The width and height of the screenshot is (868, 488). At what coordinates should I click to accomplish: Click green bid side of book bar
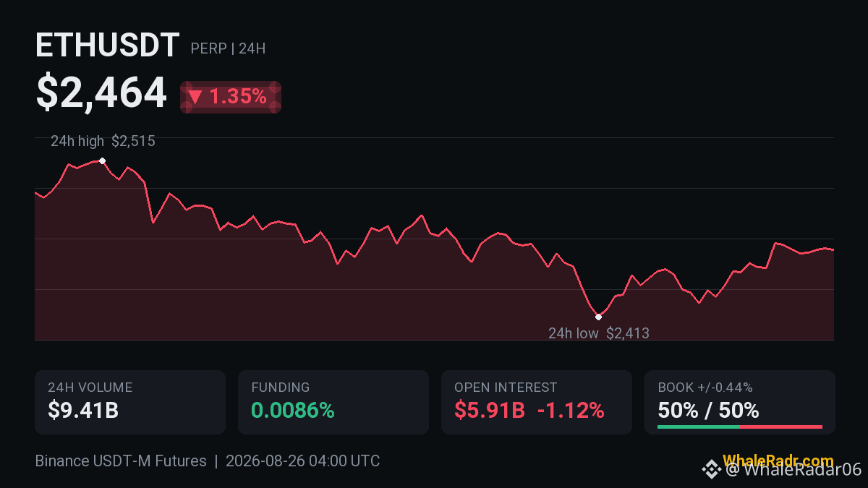tap(699, 427)
